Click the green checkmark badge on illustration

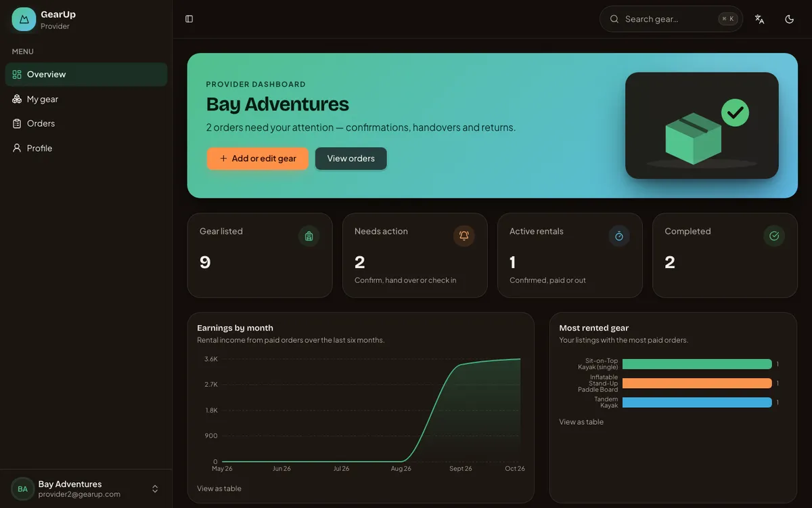pos(735,112)
